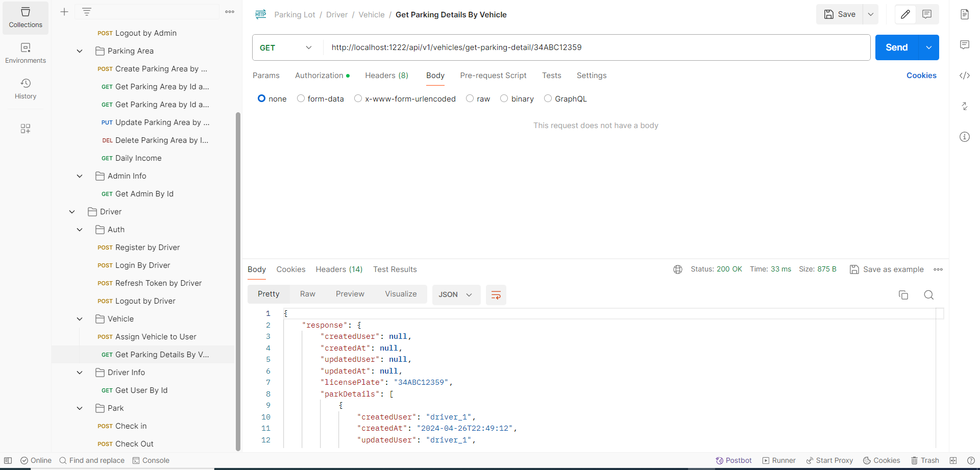Switch to the Pre-request Script tab
Viewport: 980px width, 470px height.
point(493,76)
